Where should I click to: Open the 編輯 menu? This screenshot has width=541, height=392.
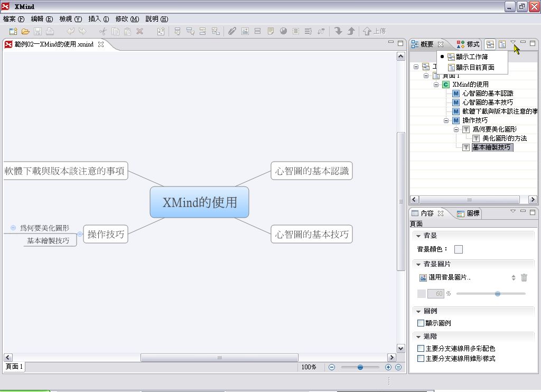pos(42,19)
